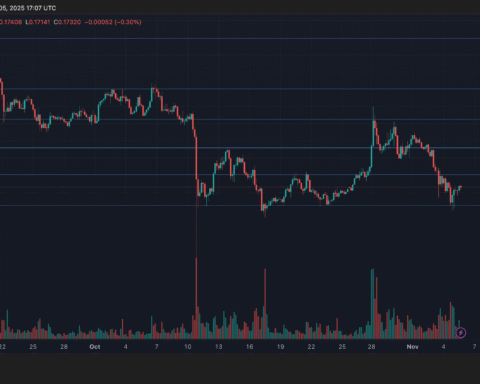Select the low value L0.17141
The image size is (480, 384).
(38, 22)
